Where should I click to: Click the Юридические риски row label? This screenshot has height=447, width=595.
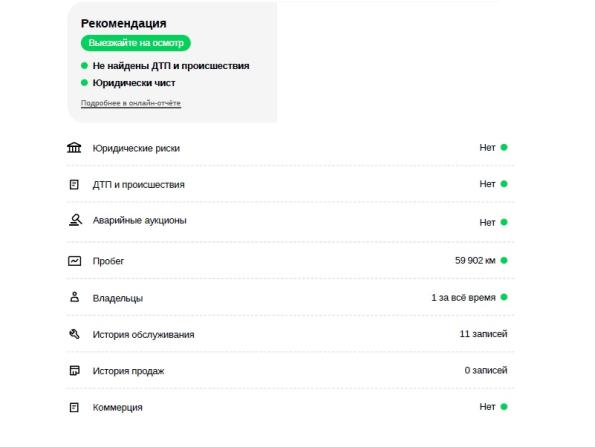[136, 148]
